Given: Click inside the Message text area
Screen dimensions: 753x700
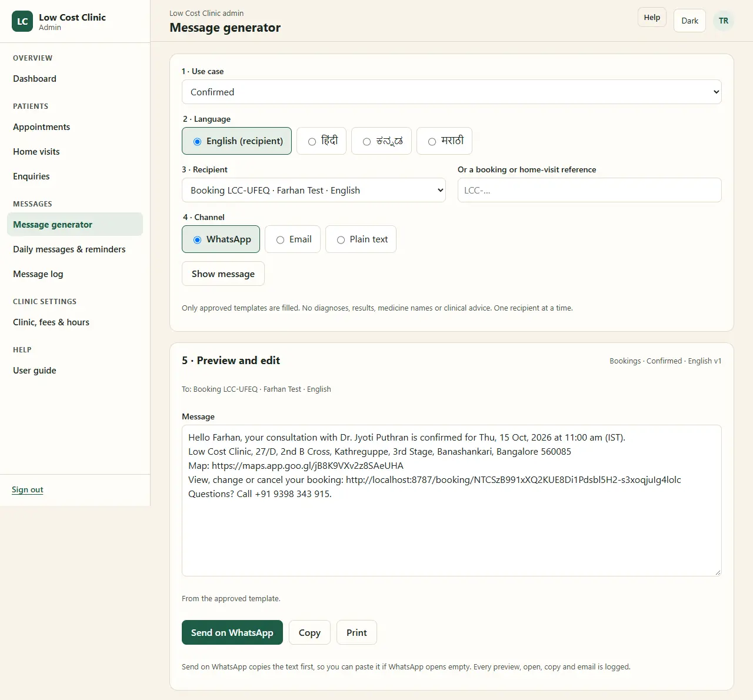Looking at the screenshot, I should (x=451, y=501).
